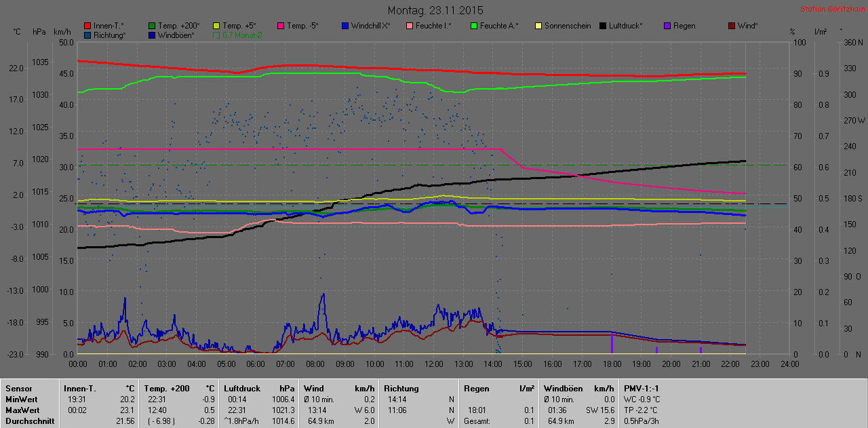Click the WC -0.9 °C value
The height and width of the screenshot is (428, 868).
(x=642, y=400)
